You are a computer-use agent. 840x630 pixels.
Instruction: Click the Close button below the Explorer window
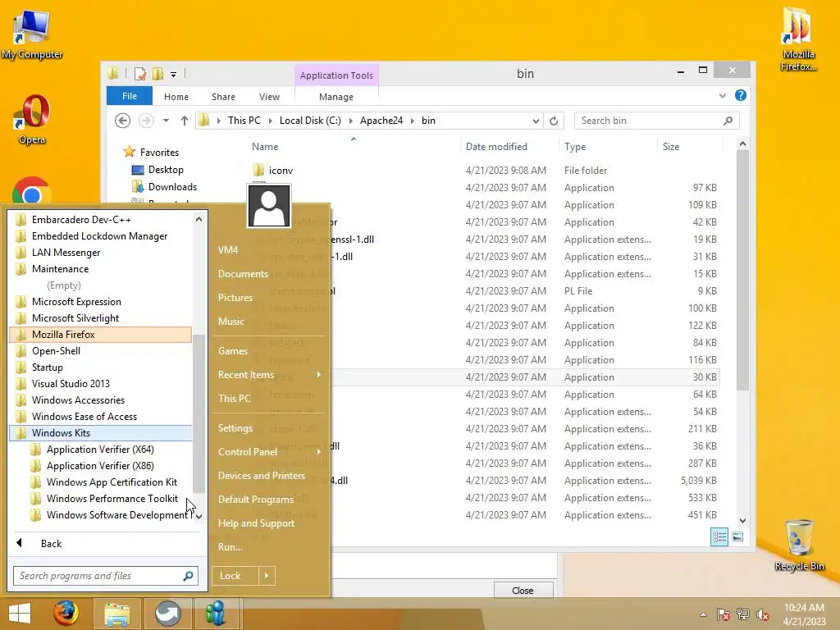523,591
